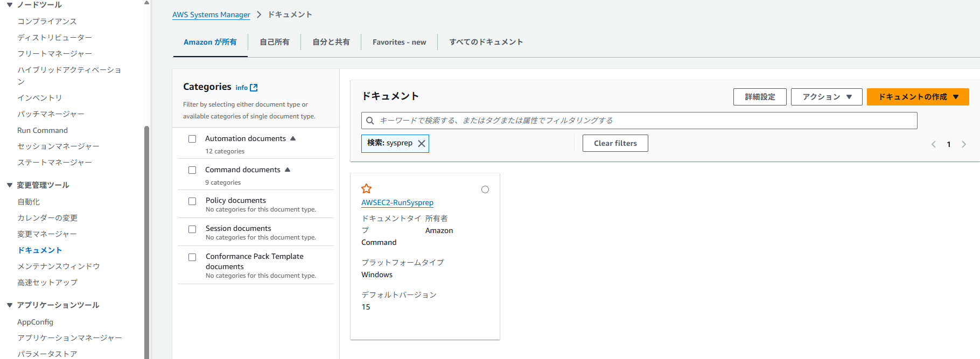Mark AWSEC2-RunSysprep as favorite with star icon

click(367, 188)
